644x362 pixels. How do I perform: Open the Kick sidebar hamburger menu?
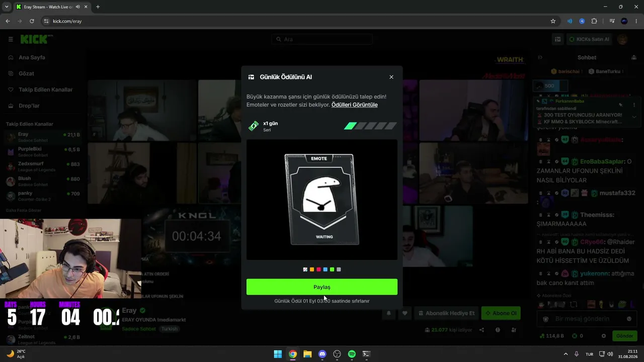(11, 39)
